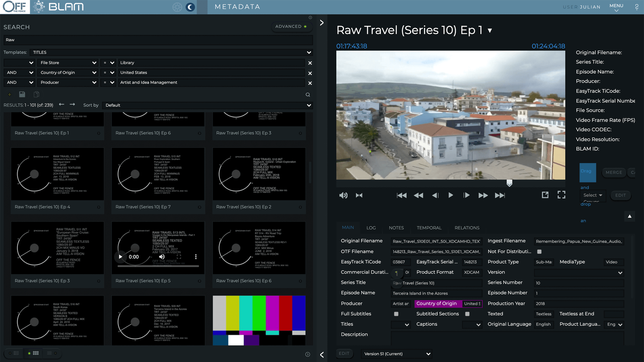Viewport: 644px width, 362px height.
Task: Skip to end of the video
Action: click(500, 195)
